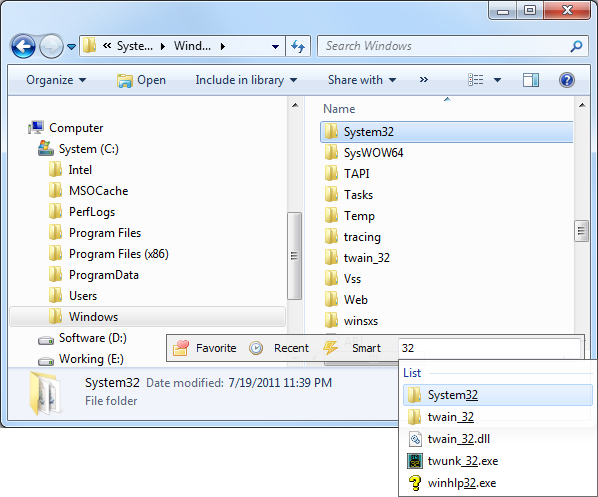Click file list scroll up arrow
Viewport: 598px width, 497px height.
coord(582,105)
